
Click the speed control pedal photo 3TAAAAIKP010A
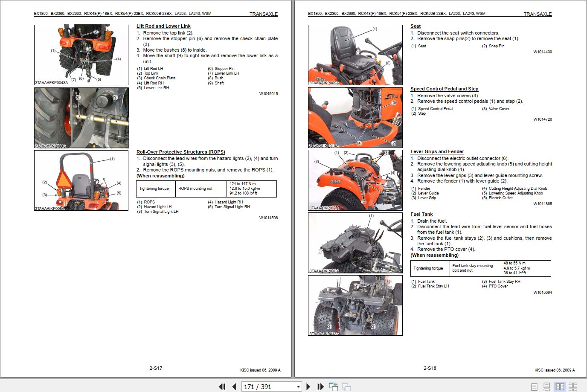355,118
